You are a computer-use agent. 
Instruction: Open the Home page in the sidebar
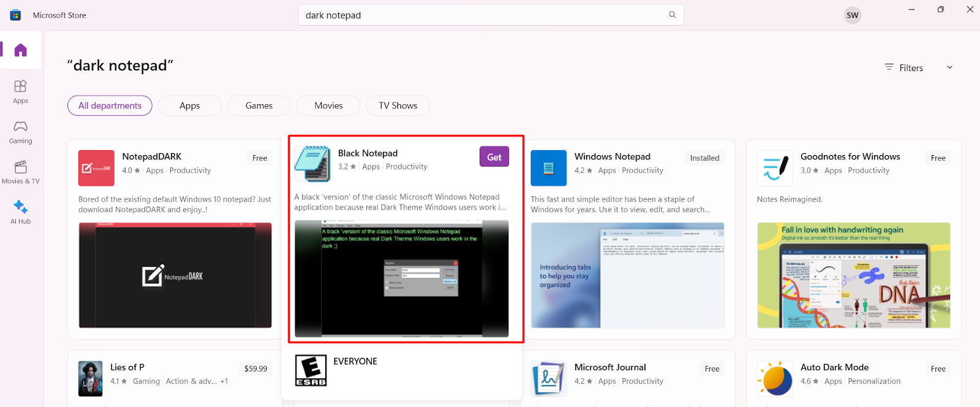coord(21,50)
